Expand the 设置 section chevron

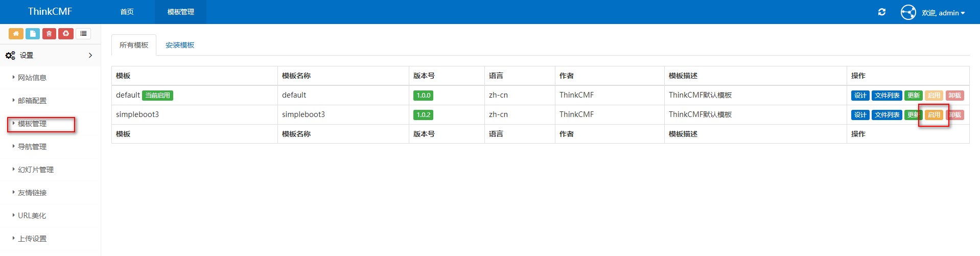coord(90,55)
